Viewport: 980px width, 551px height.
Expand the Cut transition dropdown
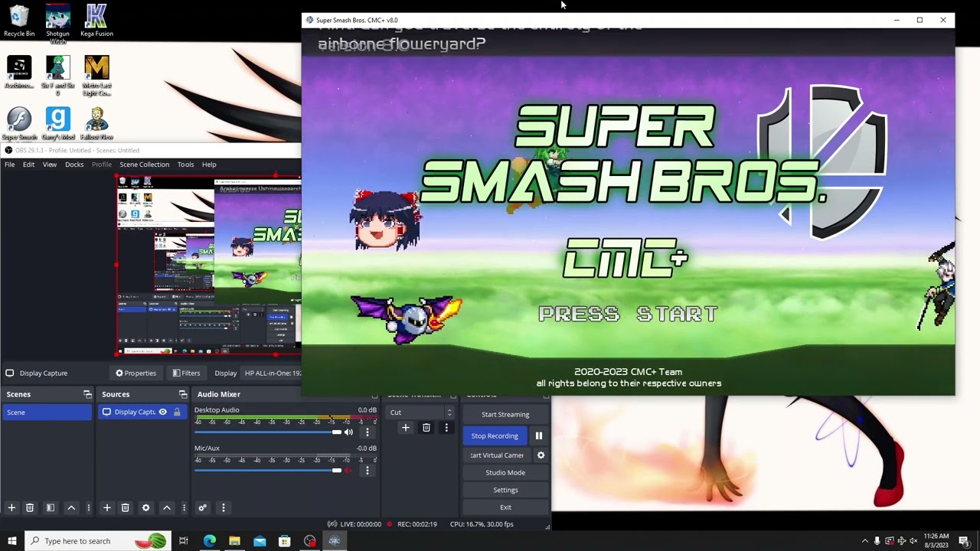pyautogui.click(x=421, y=412)
